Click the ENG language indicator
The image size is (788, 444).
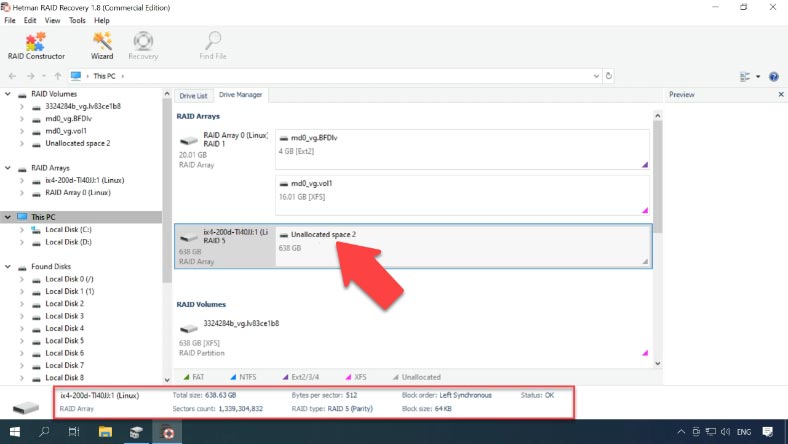point(744,431)
